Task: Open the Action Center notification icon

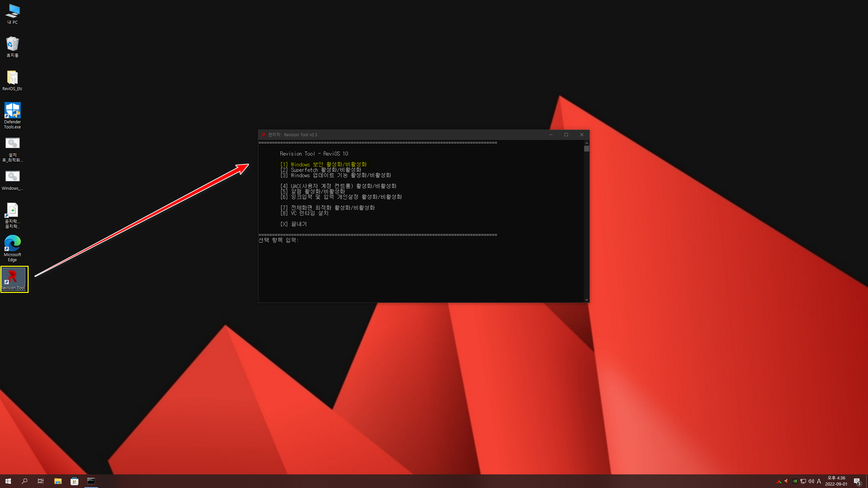Action: tap(857, 481)
